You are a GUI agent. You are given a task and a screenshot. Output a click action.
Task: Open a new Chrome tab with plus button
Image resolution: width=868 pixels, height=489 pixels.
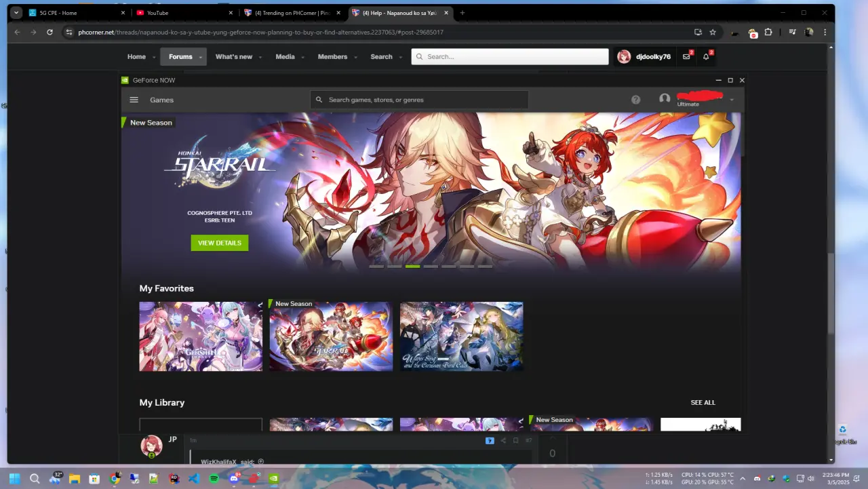pyautogui.click(x=462, y=13)
